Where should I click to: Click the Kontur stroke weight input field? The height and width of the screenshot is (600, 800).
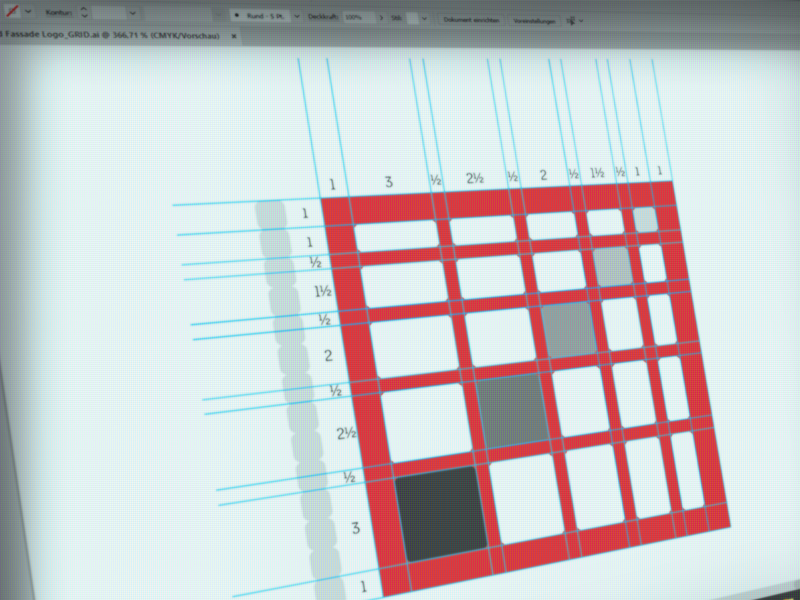(110, 14)
